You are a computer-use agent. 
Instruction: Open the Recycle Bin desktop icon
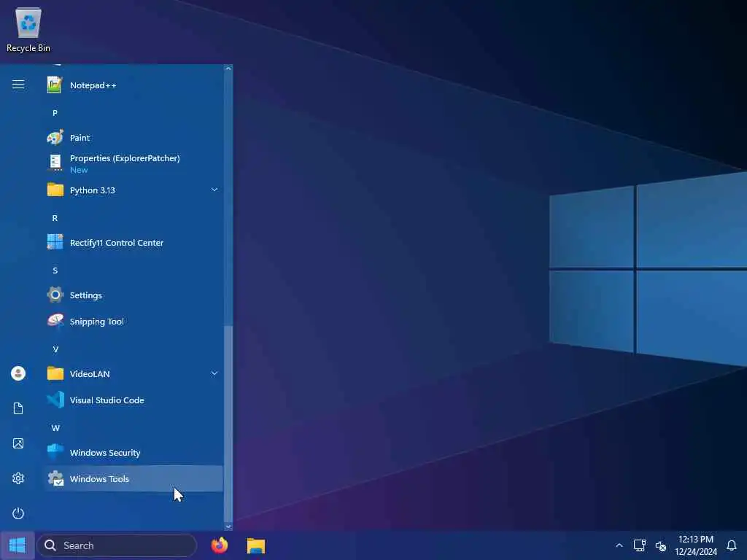[28, 29]
